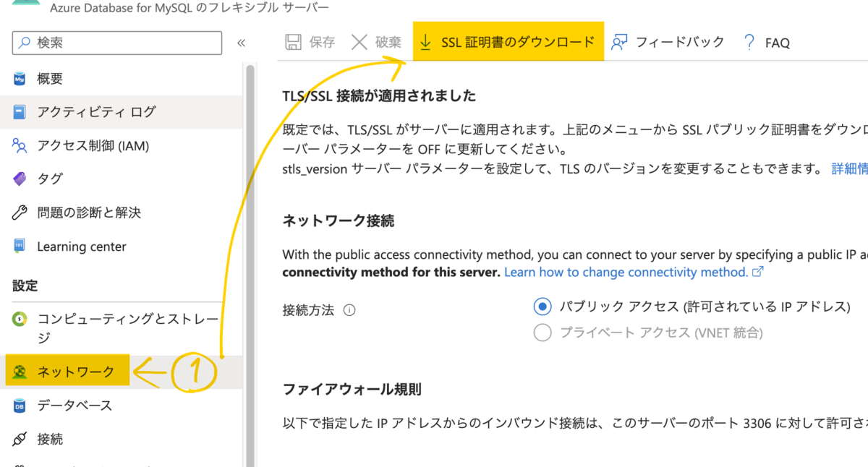Click the ネットワーク接続 heading
Viewport: 868px width, 467px height.
338,220
